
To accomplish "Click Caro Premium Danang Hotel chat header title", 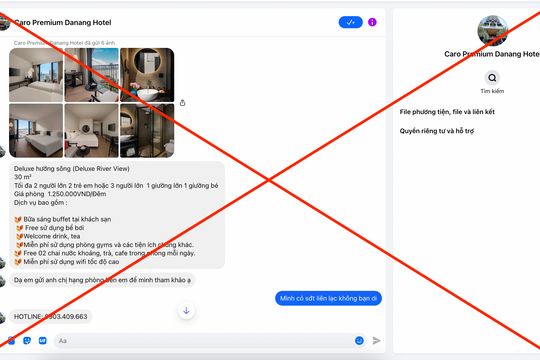I will coord(63,23).
